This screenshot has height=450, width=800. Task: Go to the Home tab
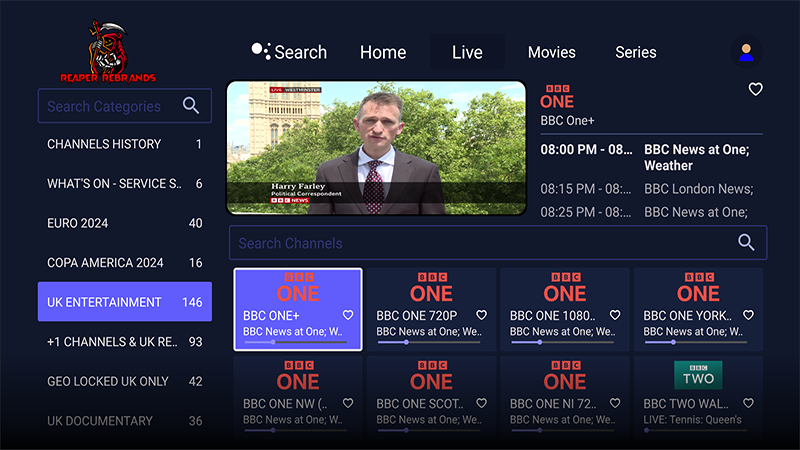383,52
